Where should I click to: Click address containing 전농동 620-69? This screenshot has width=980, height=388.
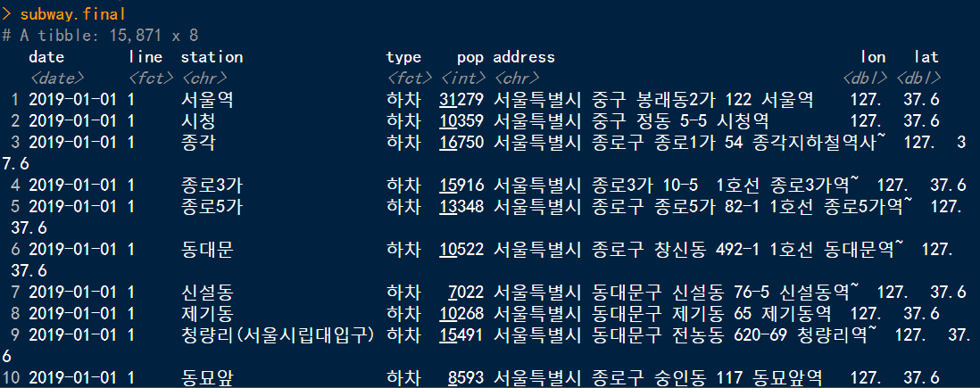pyautogui.click(x=685, y=334)
